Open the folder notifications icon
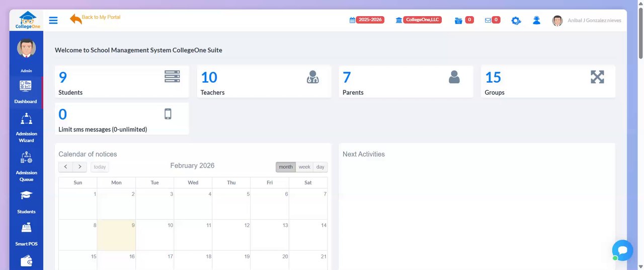Screen dimensions: 644x270 [458, 21]
